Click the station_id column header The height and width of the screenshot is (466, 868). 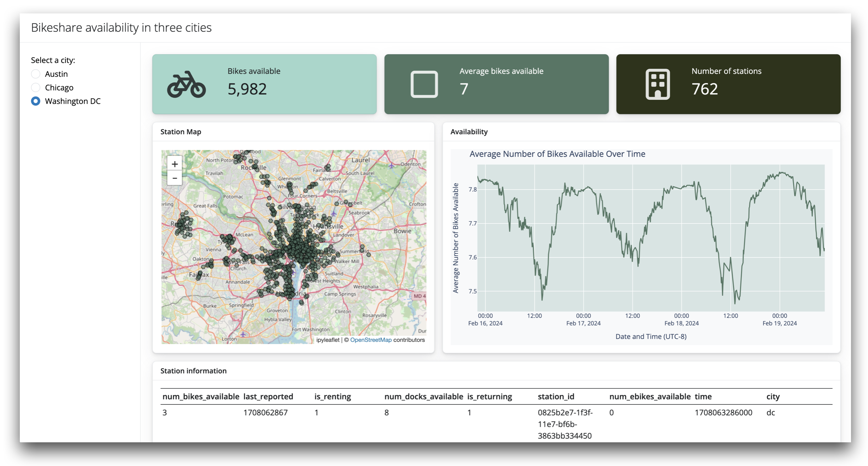pyautogui.click(x=556, y=396)
